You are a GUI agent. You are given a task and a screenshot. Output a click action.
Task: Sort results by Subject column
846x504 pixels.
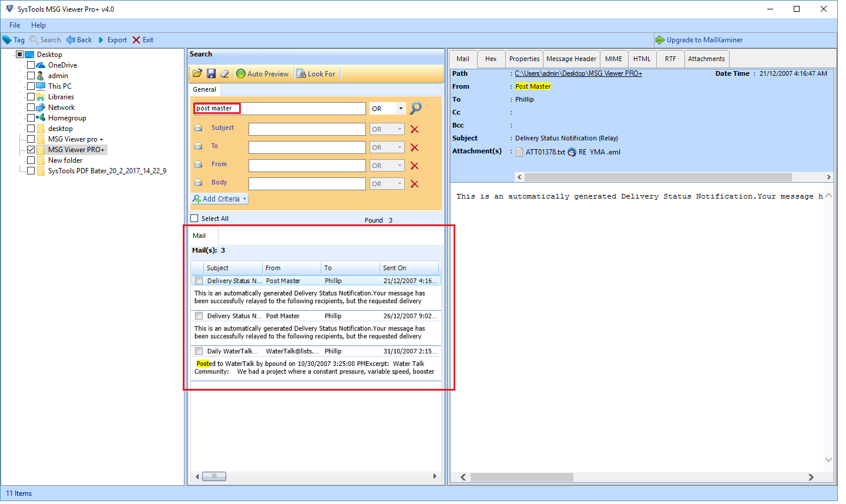tap(233, 268)
